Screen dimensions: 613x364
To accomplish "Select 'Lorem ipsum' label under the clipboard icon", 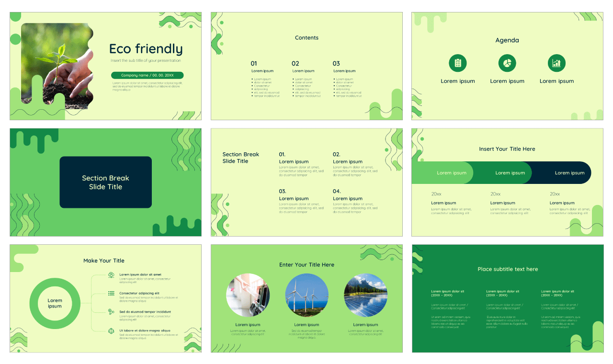I will pyautogui.click(x=458, y=81).
